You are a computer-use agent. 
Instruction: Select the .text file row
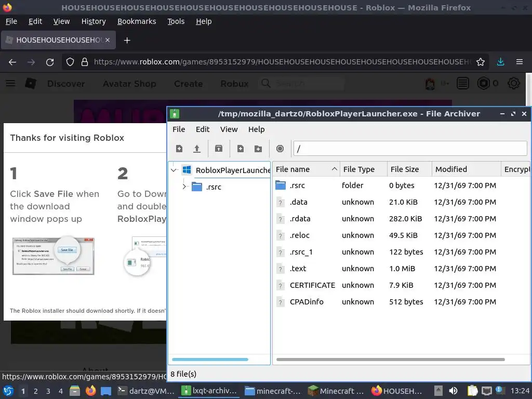tap(401, 269)
